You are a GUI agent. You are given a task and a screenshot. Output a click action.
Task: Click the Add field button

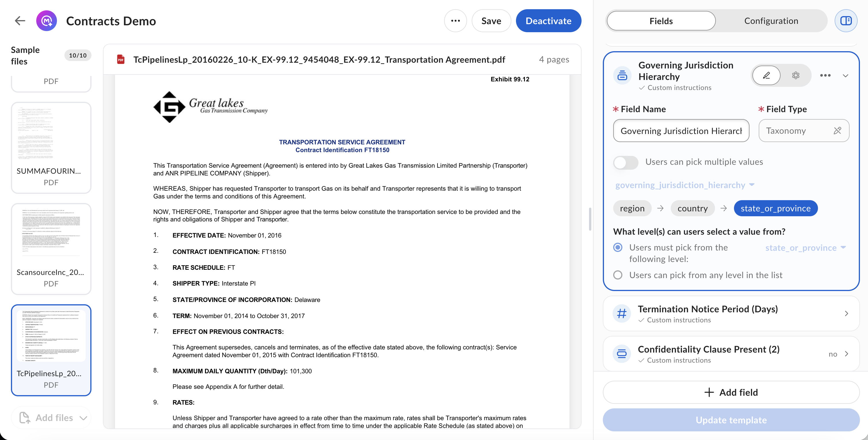[731, 393]
